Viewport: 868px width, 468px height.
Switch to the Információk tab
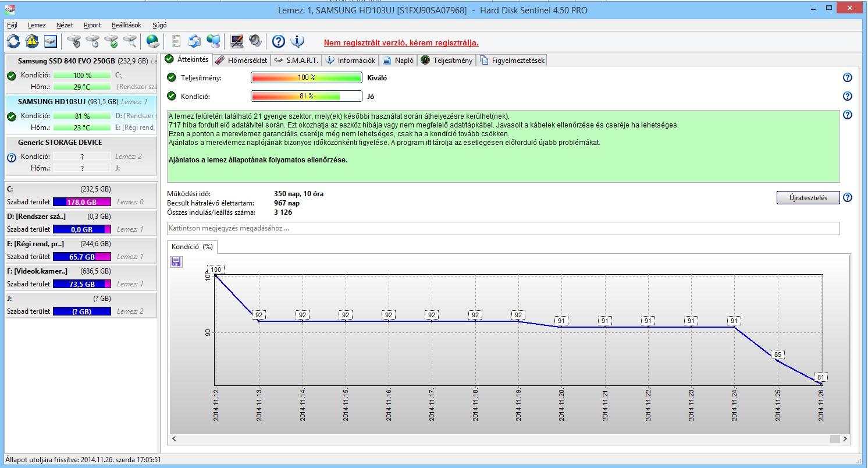(350, 60)
